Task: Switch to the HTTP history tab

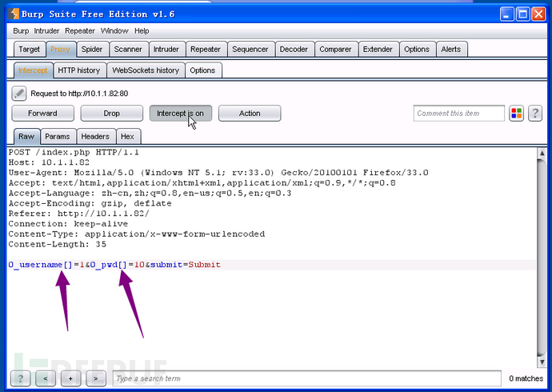Action: (79, 70)
